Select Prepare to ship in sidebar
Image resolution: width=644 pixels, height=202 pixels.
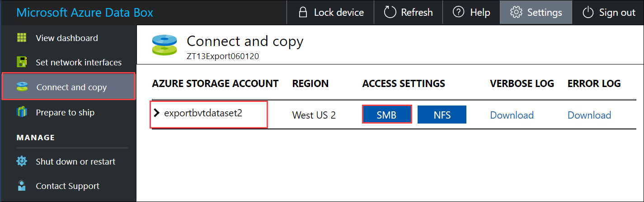[x=65, y=112]
